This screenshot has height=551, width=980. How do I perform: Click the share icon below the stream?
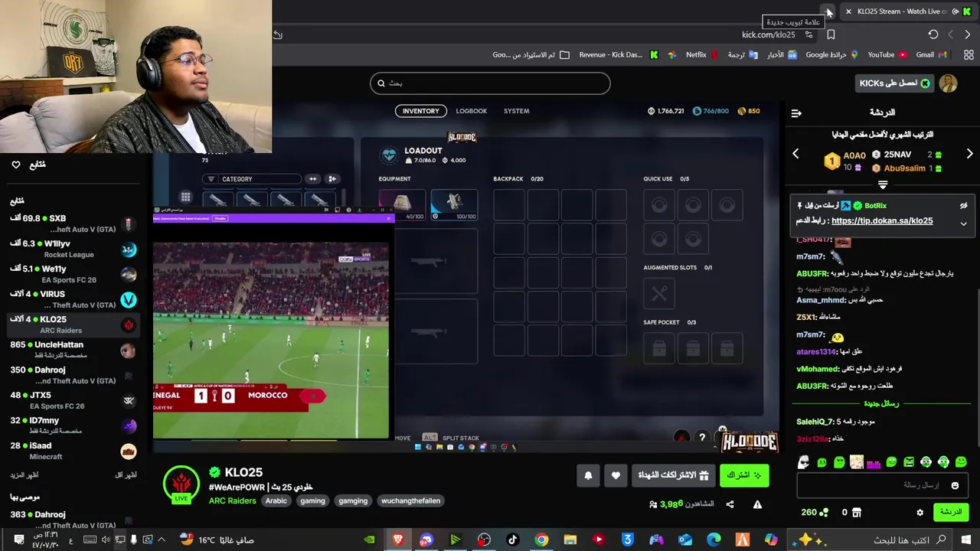(730, 504)
